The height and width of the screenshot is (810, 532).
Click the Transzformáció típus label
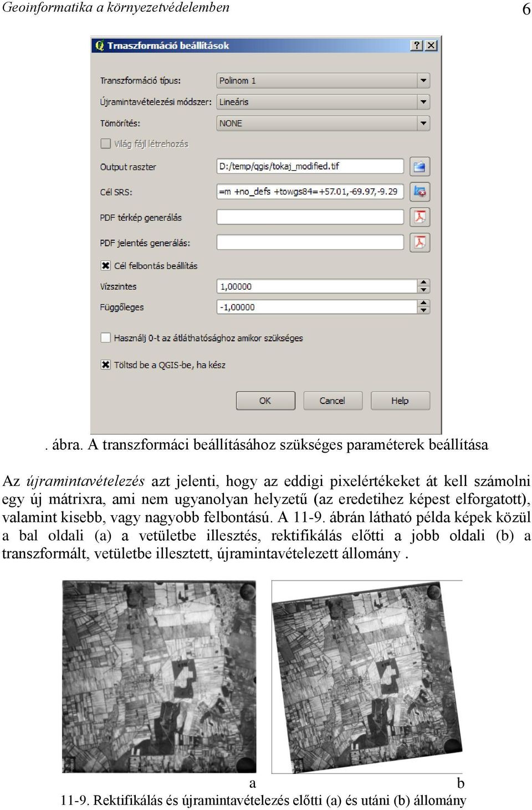coord(140,80)
